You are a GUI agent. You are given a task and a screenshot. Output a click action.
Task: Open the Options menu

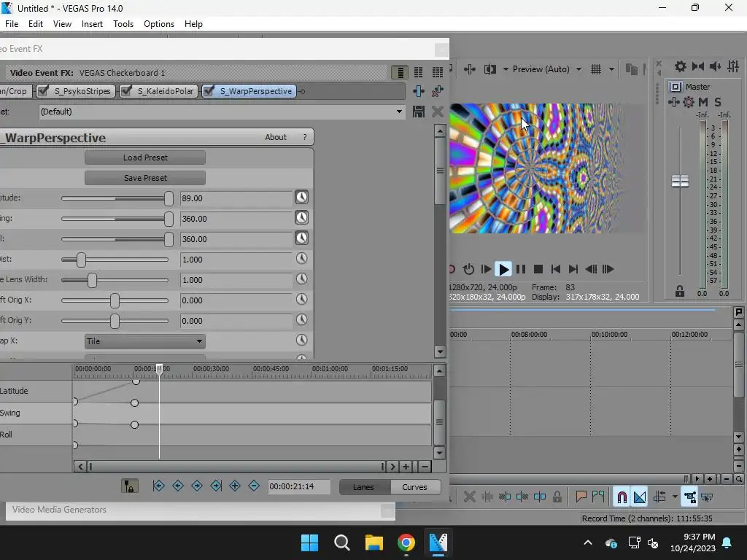[158, 24]
